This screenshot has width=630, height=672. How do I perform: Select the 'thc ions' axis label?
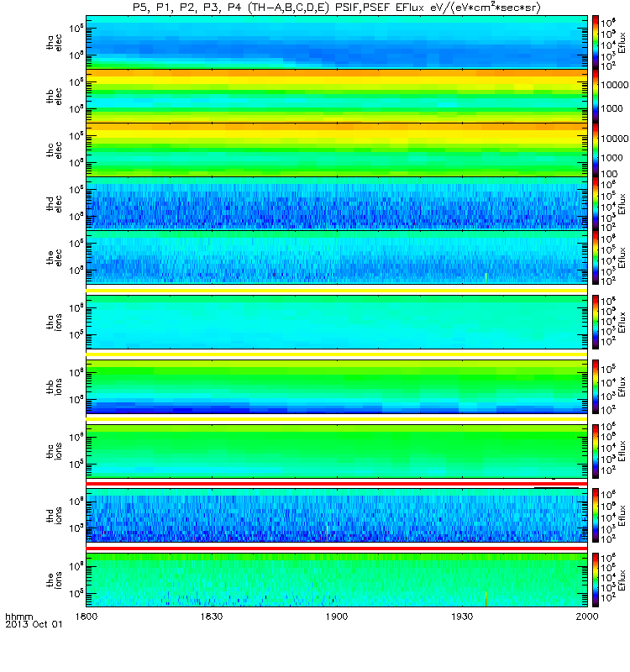(x=55, y=451)
